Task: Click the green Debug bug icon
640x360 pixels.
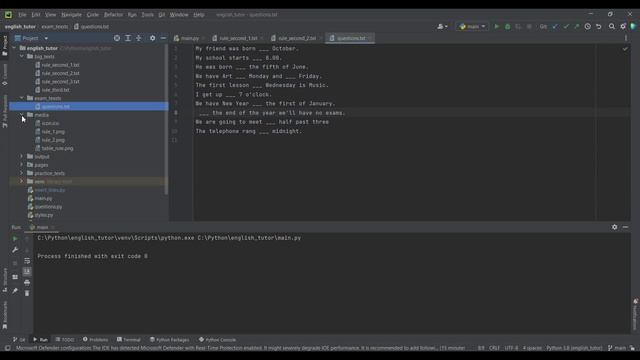Action: [507, 27]
